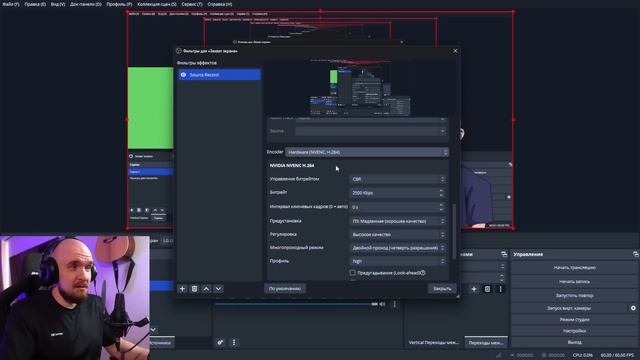Click the collapse chevron near webcam overlay
The height and width of the screenshot is (360, 640).
point(153,329)
